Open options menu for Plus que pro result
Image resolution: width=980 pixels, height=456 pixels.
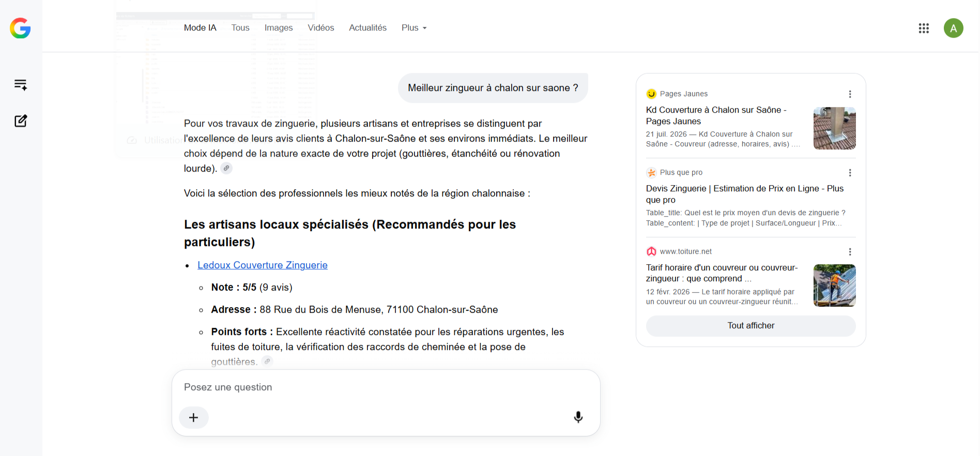coord(850,173)
